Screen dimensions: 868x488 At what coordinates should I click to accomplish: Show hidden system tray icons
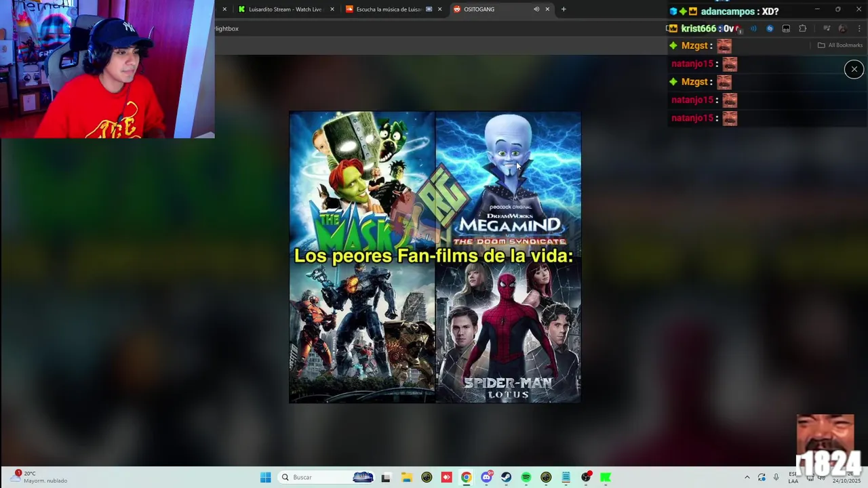click(x=747, y=477)
